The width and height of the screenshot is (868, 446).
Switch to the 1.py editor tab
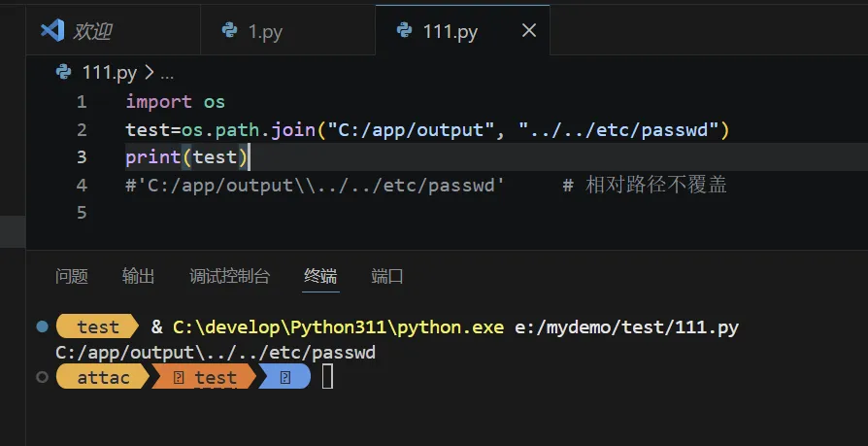[x=287, y=30]
